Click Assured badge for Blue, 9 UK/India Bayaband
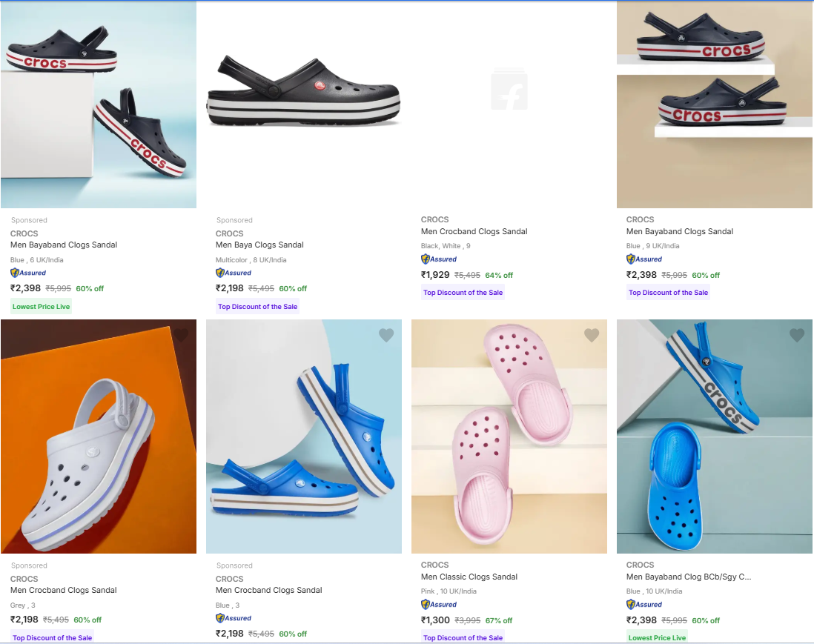 [x=644, y=259]
